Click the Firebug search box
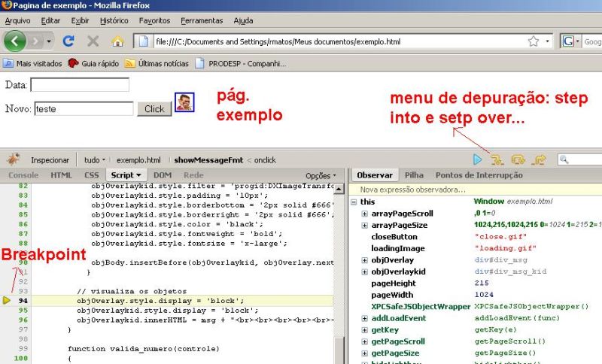The image size is (602, 364). tap(579, 159)
